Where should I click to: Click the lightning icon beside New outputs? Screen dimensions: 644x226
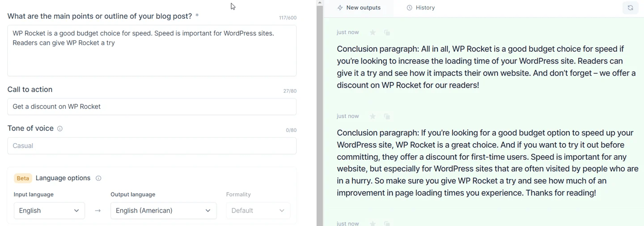[340, 8]
